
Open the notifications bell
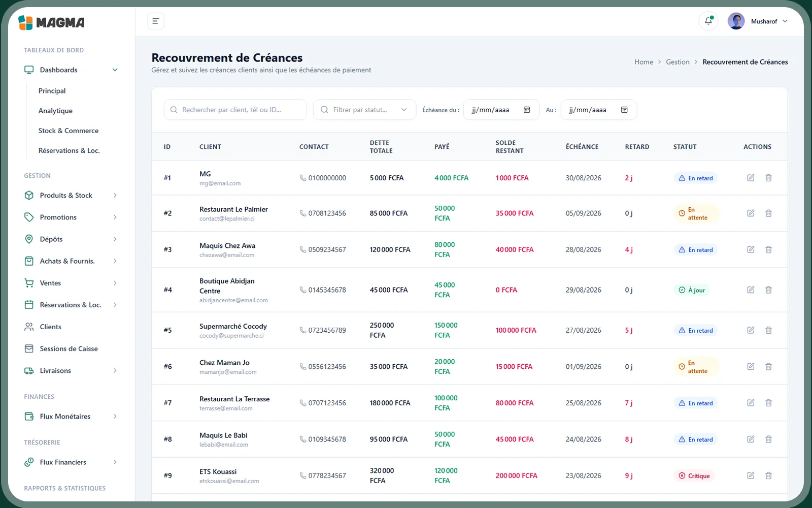click(708, 21)
